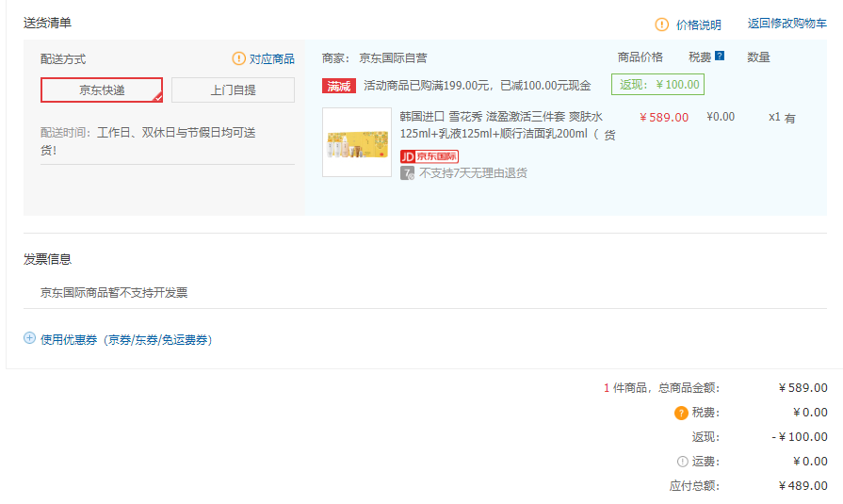Click the 税费 summary value ￥0.00
843x504 pixels.
(810, 413)
